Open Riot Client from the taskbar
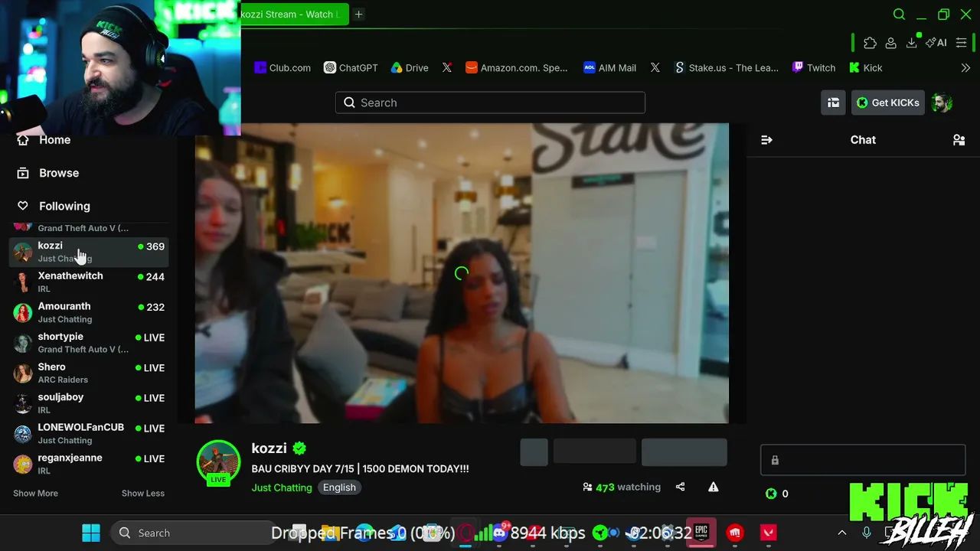 (735, 533)
